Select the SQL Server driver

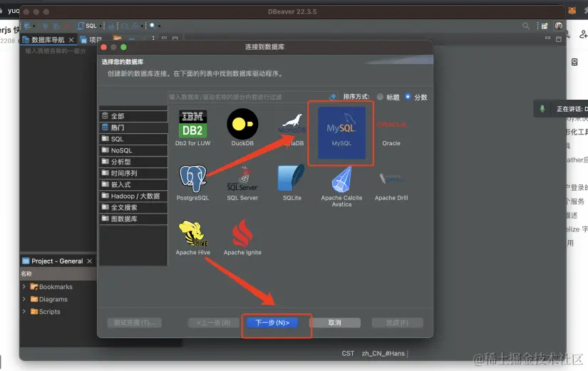pos(242,183)
